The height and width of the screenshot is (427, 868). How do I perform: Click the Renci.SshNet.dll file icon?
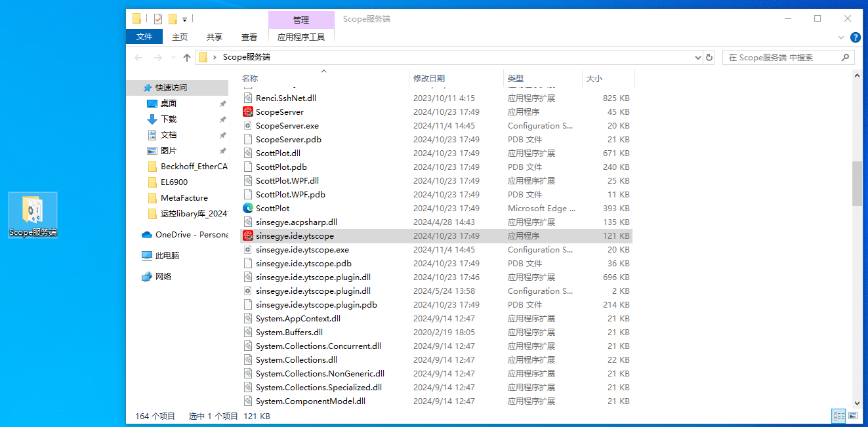coord(248,98)
